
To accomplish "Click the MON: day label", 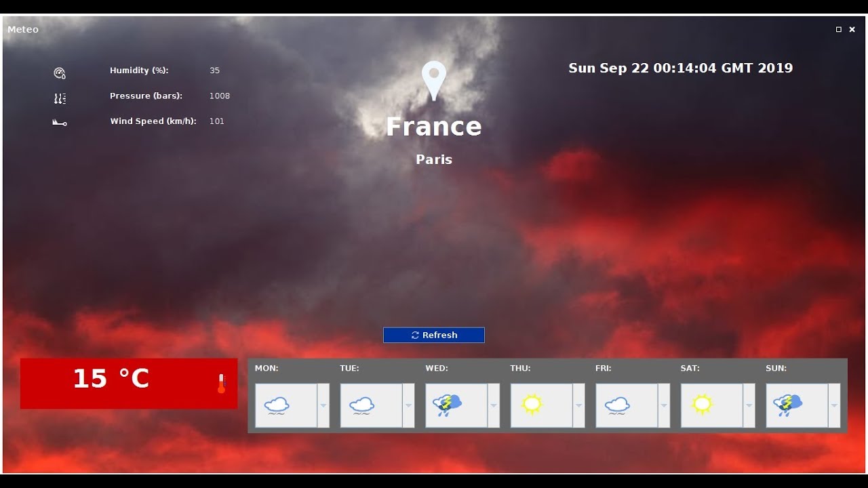I will point(267,369).
